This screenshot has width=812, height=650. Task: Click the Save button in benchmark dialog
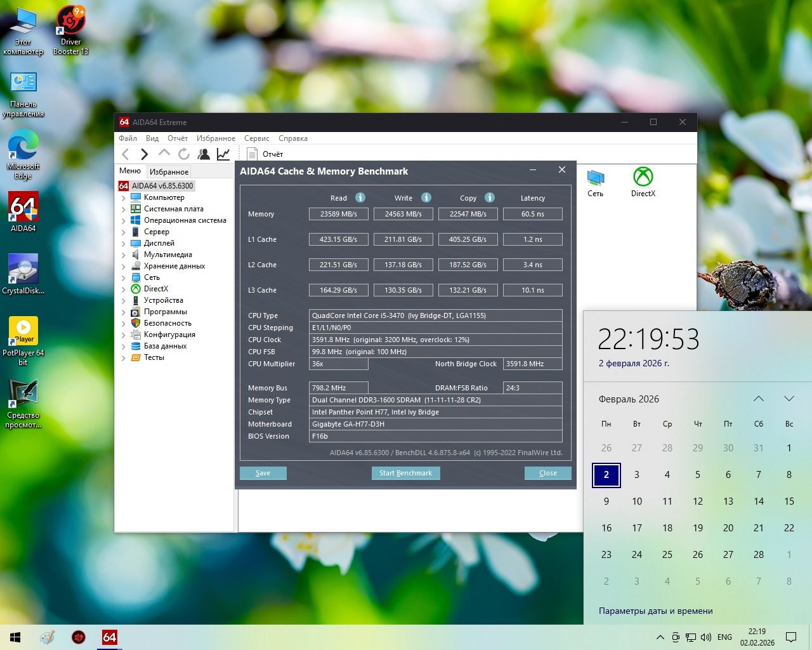pyautogui.click(x=263, y=473)
